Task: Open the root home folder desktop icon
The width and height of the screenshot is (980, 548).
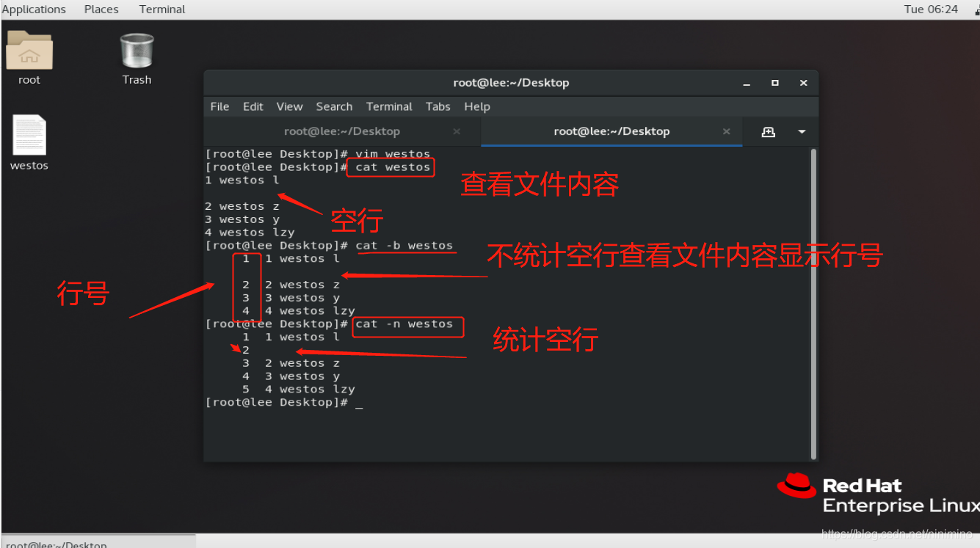Action: point(29,57)
